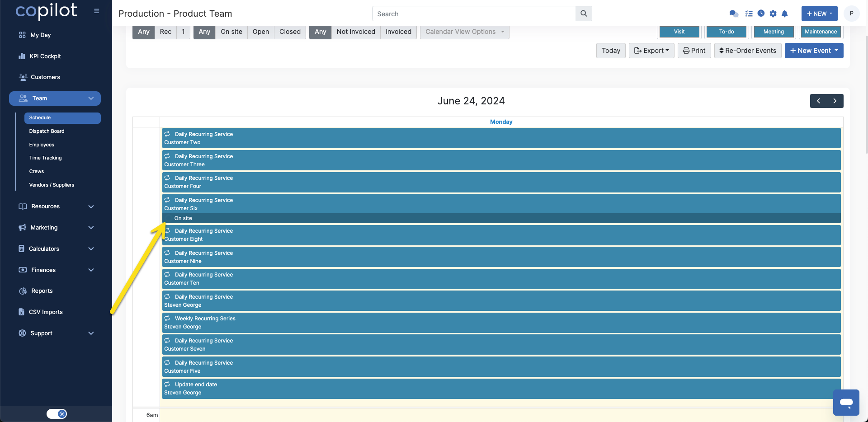
Task: Open the Export dropdown
Action: coord(651,51)
